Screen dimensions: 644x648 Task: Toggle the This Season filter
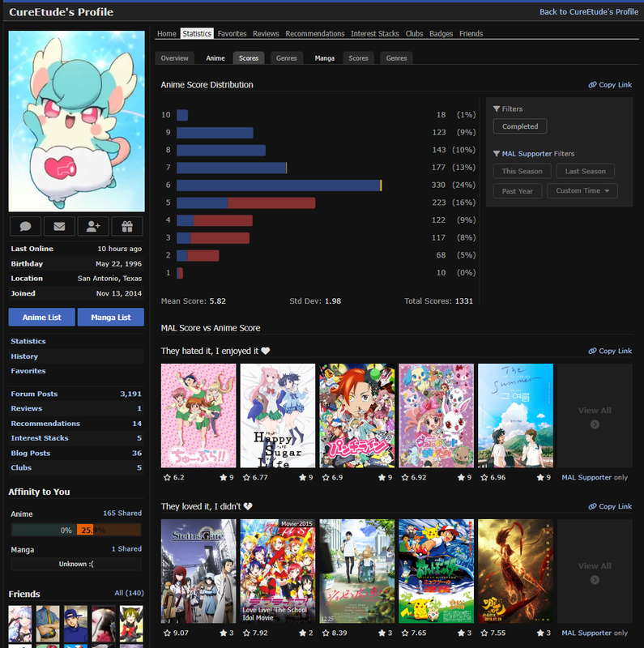pos(522,171)
